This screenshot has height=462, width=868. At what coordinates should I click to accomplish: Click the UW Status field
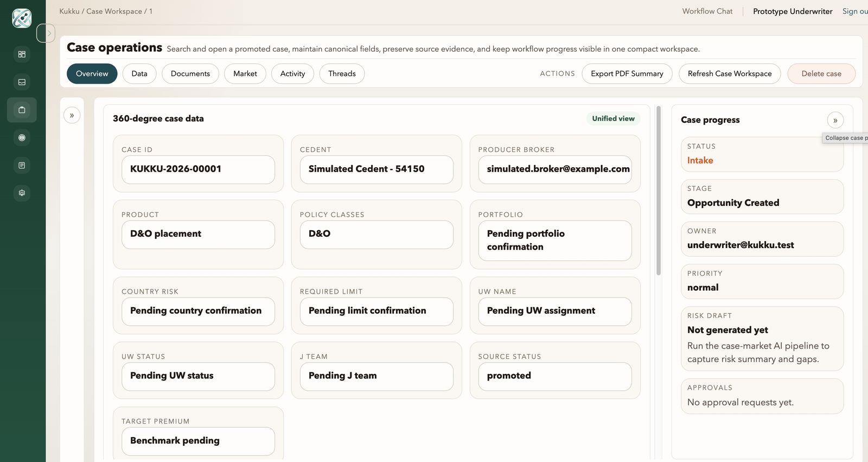pos(198,376)
